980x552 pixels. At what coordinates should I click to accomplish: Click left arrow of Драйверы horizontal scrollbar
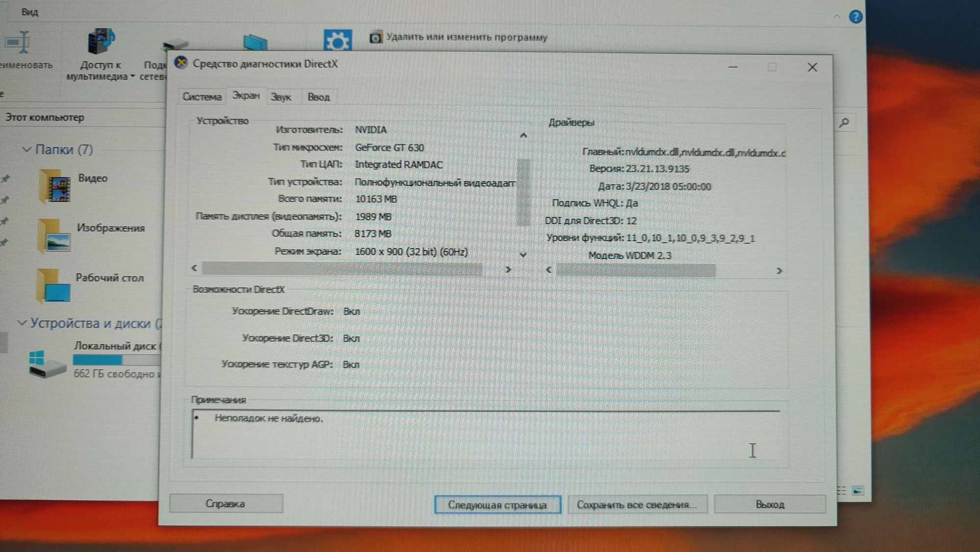pos(549,270)
